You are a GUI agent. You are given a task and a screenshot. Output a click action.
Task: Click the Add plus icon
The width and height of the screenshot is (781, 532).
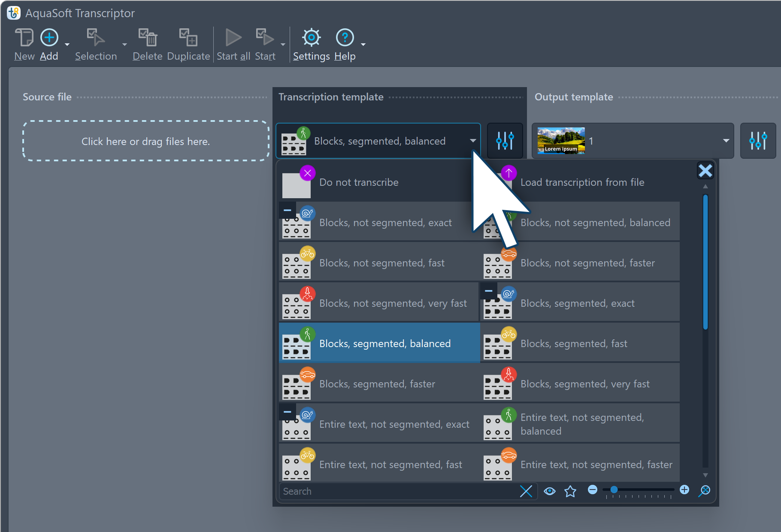(x=49, y=38)
